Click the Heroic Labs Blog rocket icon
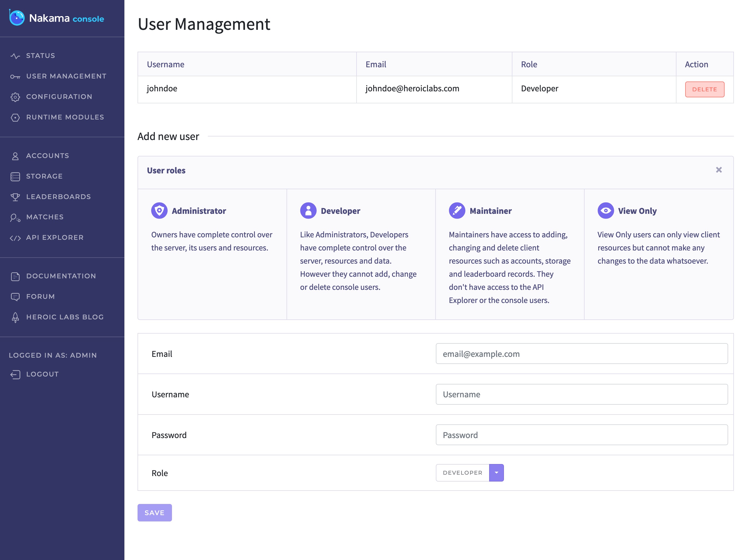The image size is (747, 560). click(x=15, y=317)
